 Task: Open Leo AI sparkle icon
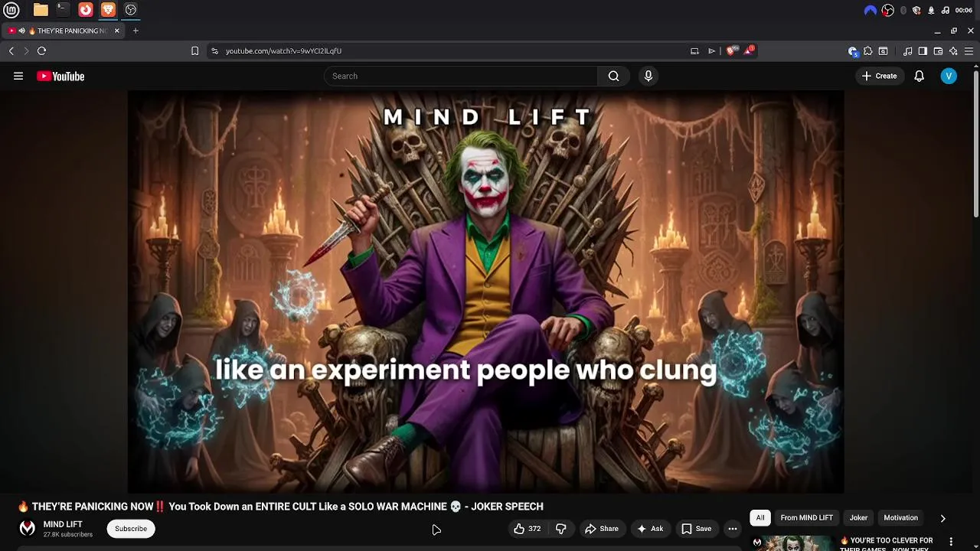(953, 51)
